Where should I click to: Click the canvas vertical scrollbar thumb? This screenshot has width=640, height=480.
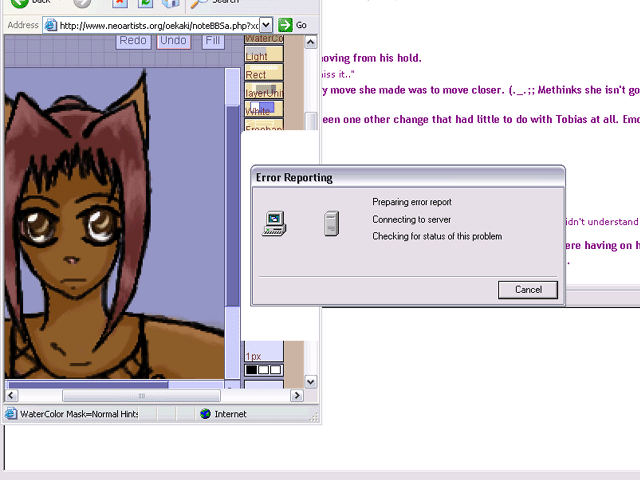[x=233, y=206]
